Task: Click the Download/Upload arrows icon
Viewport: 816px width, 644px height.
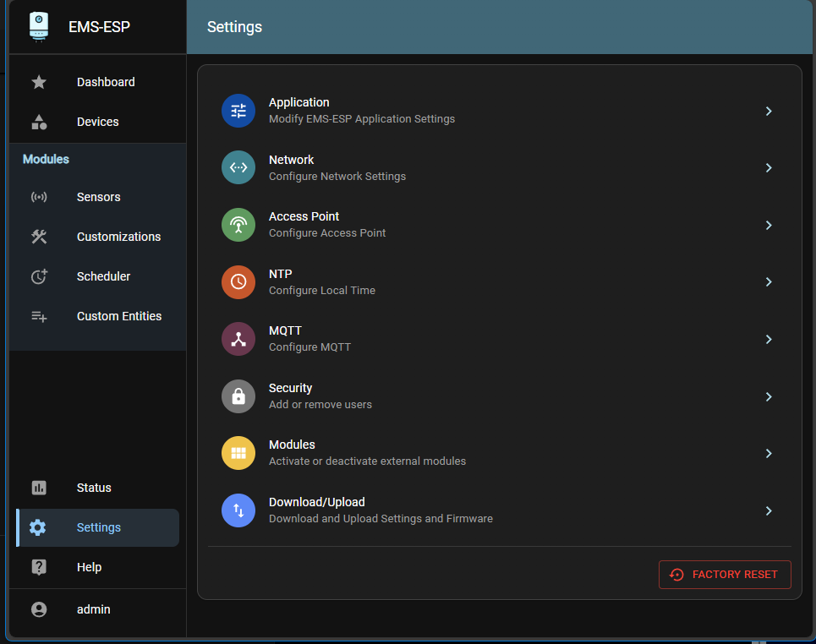Action: click(x=238, y=510)
